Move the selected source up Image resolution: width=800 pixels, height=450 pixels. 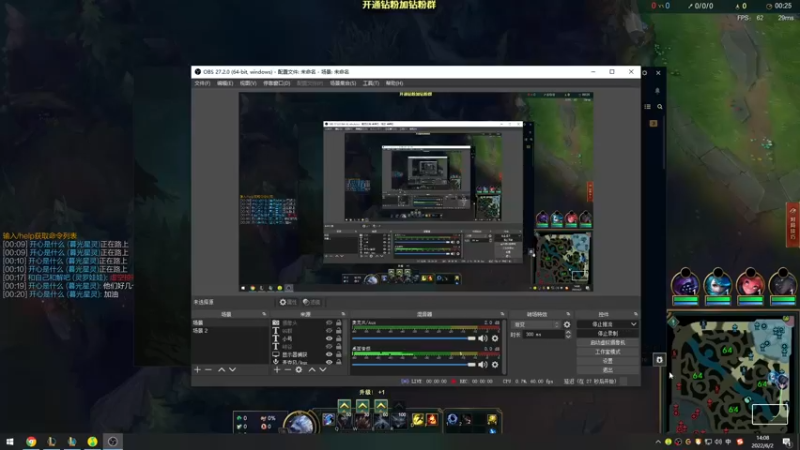(x=312, y=369)
